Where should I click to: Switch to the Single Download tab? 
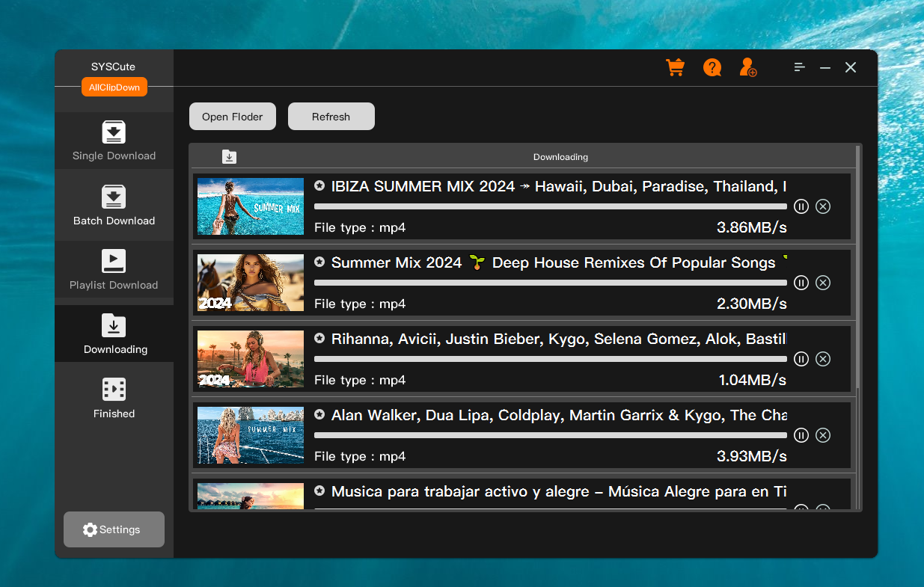[114, 132]
